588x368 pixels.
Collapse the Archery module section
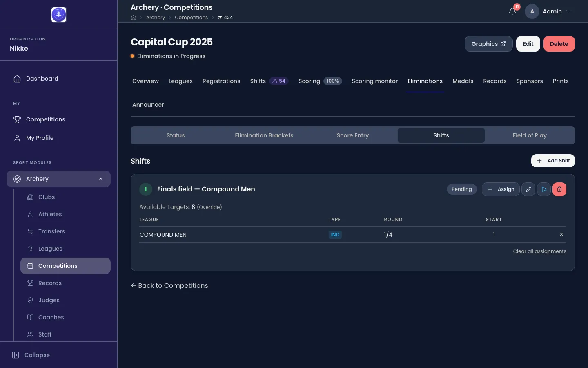(x=58, y=179)
